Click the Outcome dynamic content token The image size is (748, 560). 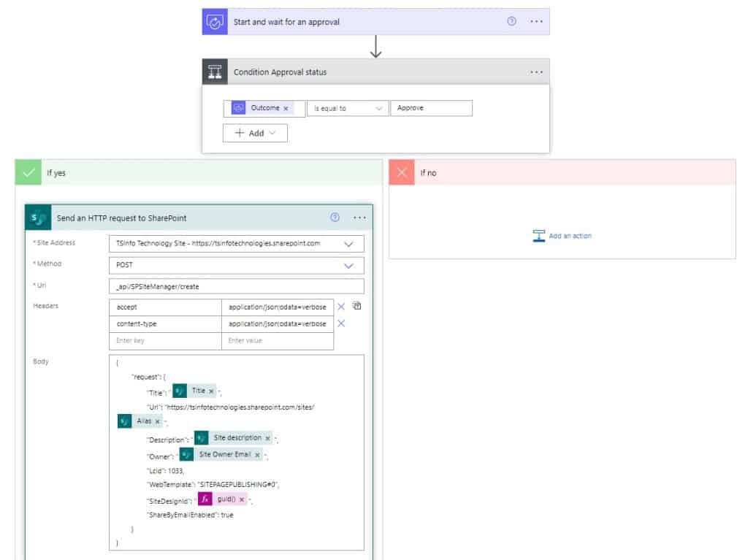(261, 108)
